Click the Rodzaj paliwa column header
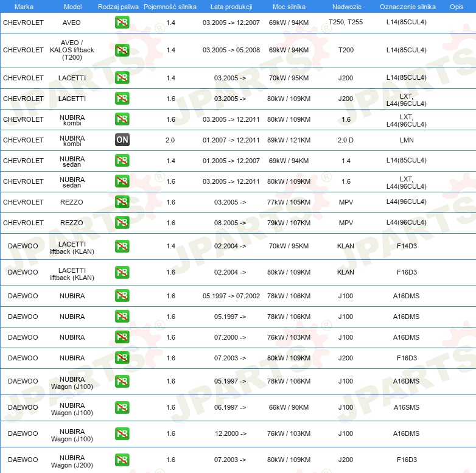The width and height of the screenshot is (476, 473). (118, 7)
